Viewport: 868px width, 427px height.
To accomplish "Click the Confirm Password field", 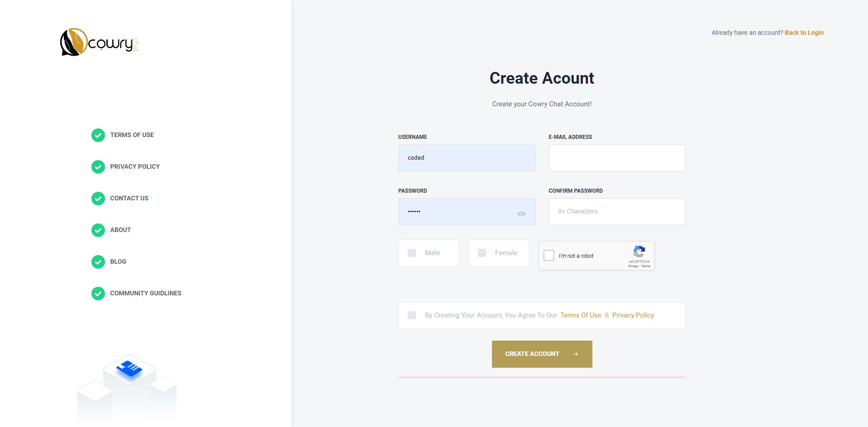I will point(617,212).
